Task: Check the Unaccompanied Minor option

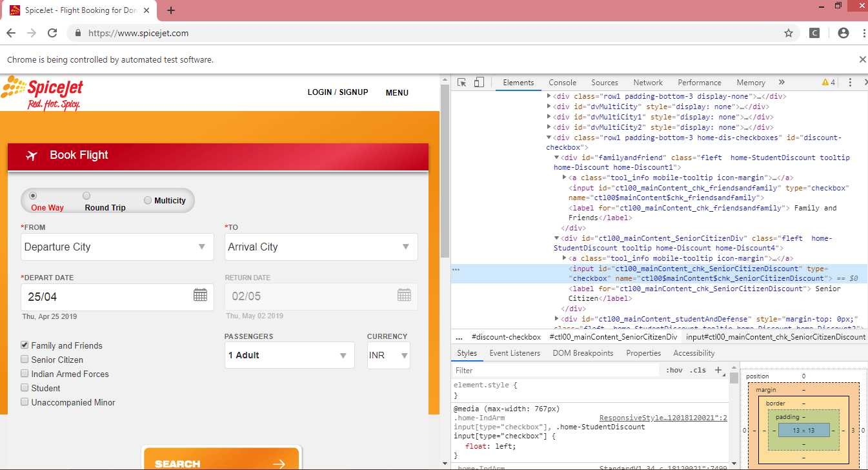Action: [x=25, y=402]
